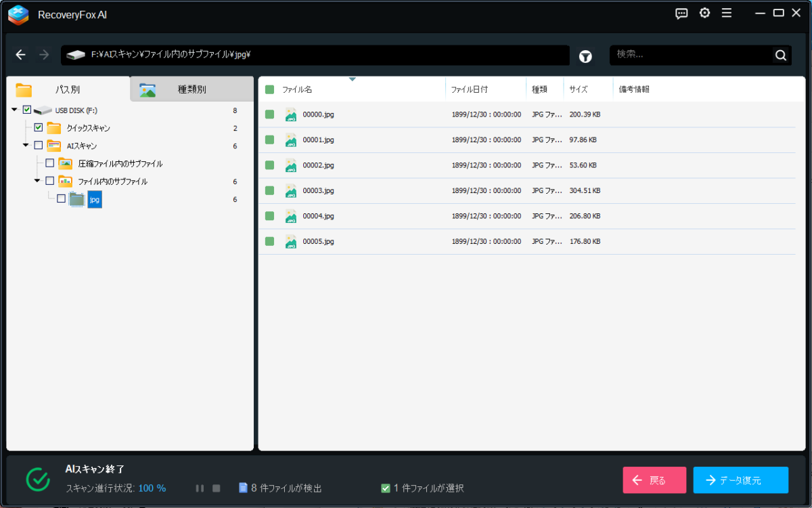Toggle the select-all checkbox in file header
The height and width of the screenshot is (508, 812).
(x=269, y=89)
